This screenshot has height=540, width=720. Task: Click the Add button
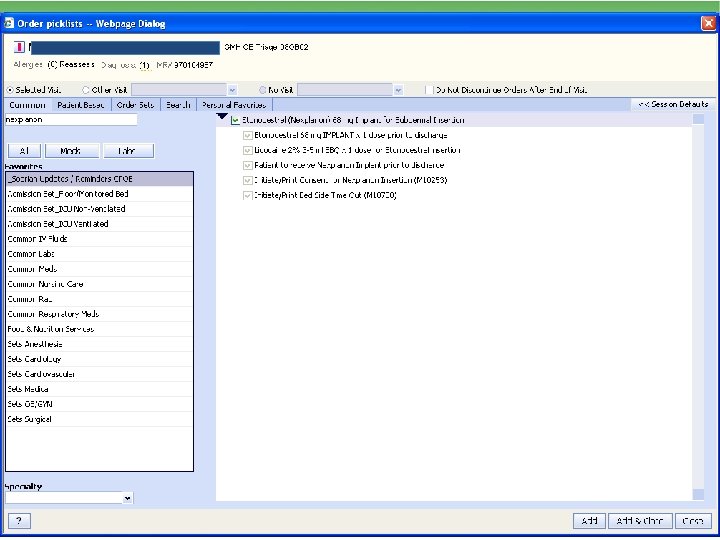click(590, 521)
